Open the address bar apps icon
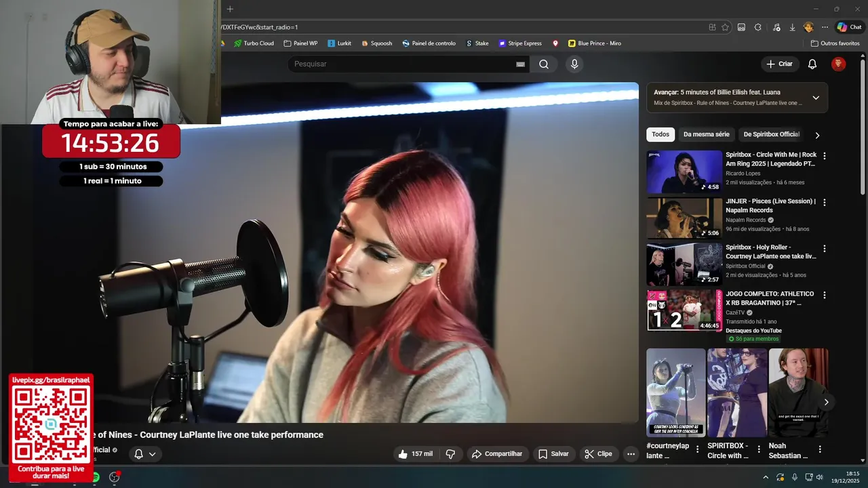868x488 pixels. pyautogui.click(x=712, y=27)
